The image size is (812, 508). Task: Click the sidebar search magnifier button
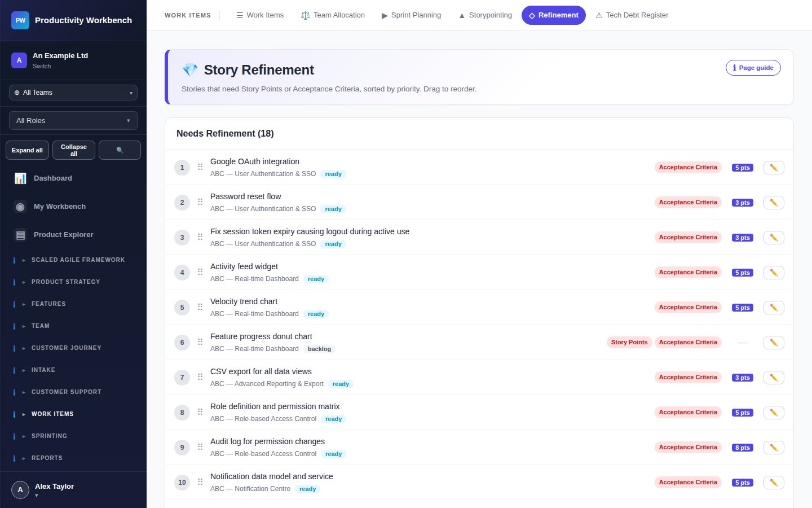(x=120, y=150)
